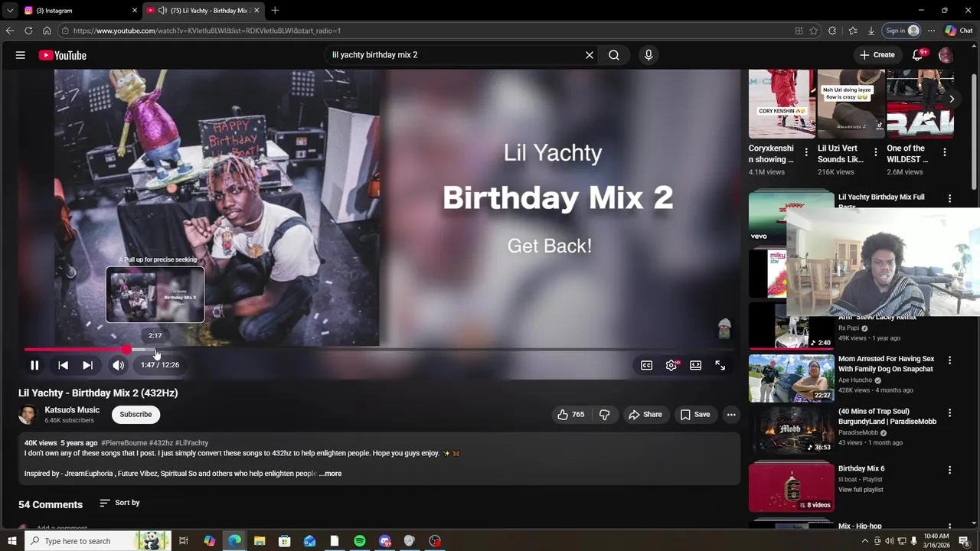Mute the video volume
This screenshot has width=980, height=551.
click(118, 365)
